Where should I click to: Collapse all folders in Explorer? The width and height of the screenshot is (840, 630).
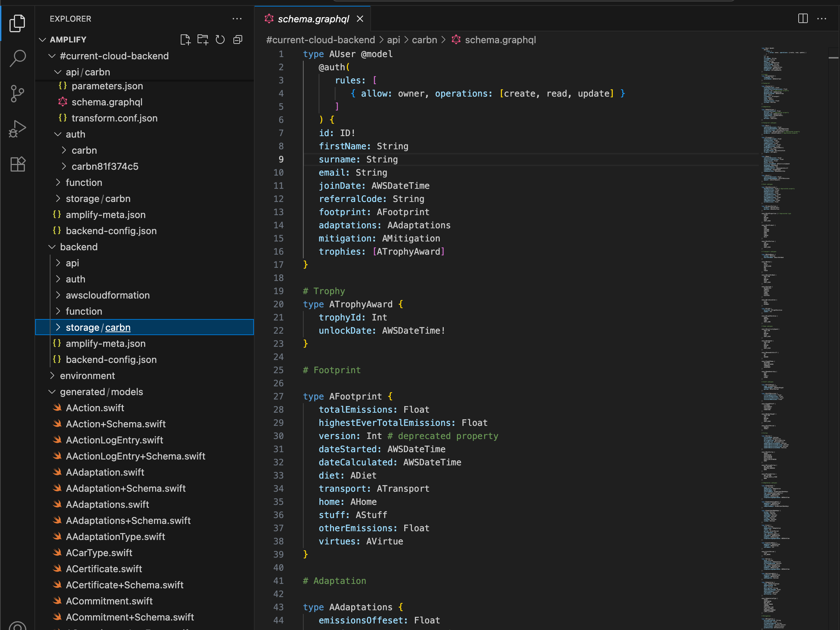tap(238, 40)
